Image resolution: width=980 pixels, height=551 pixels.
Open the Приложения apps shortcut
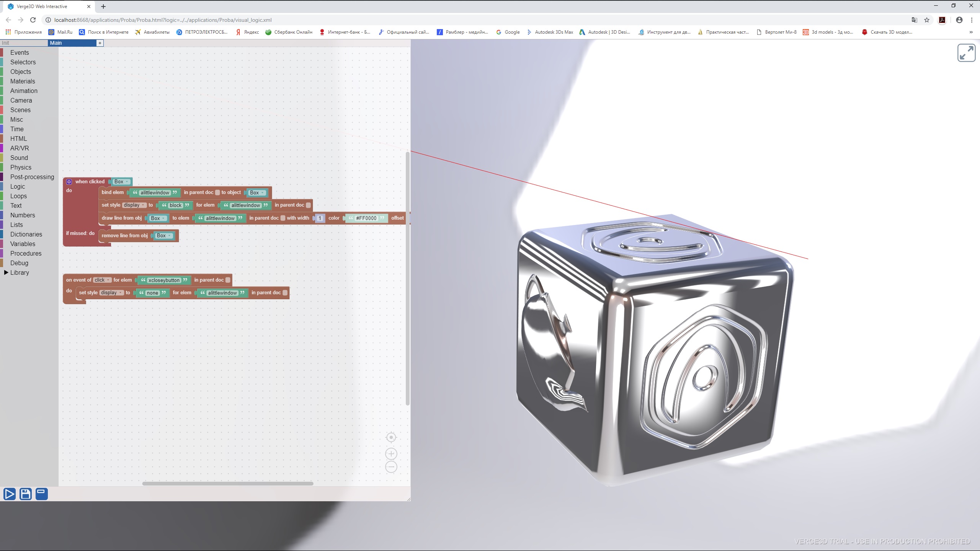[x=24, y=32]
